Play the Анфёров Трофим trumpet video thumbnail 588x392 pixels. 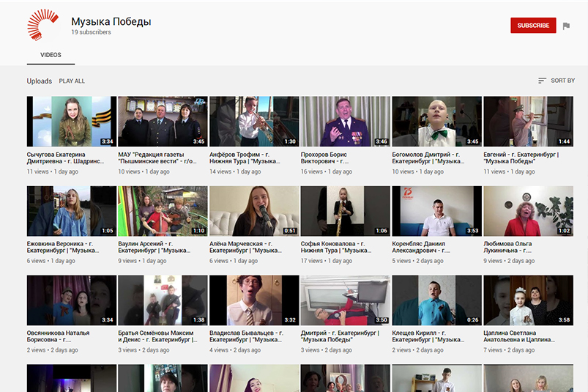click(x=253, y=122)
